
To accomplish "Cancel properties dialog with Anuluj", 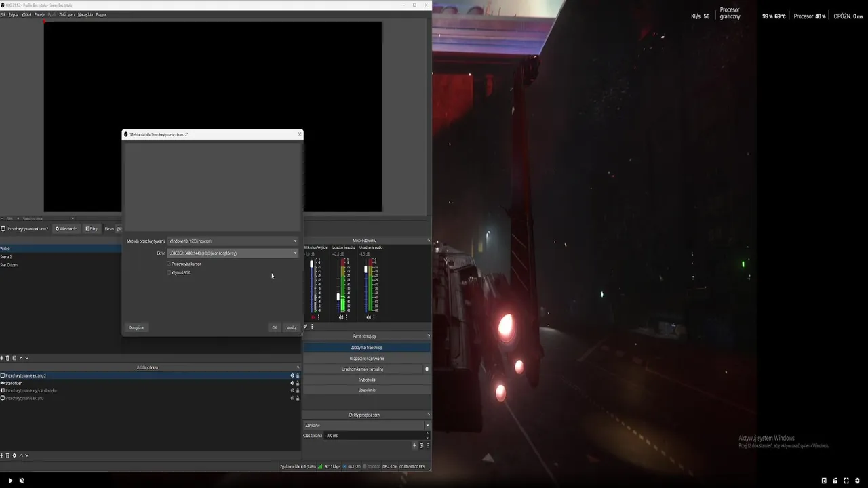I will [x=292, y=327].
